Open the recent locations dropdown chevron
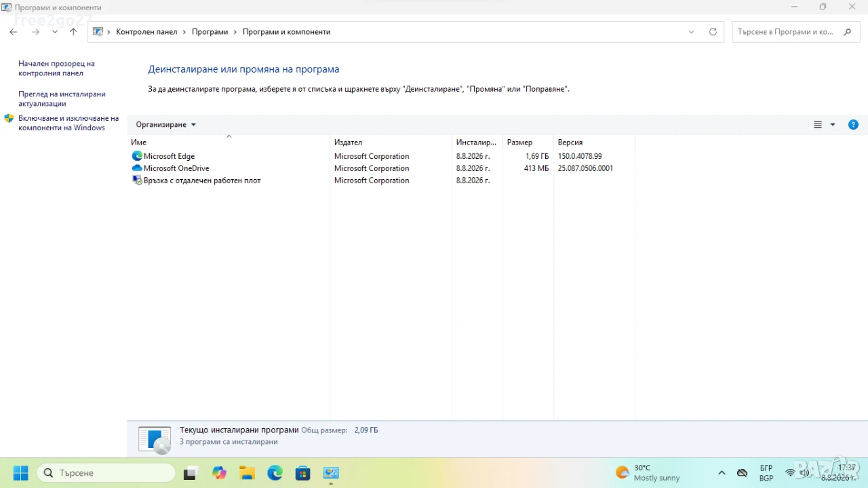The image size is (868, 488). coord(55,32)
